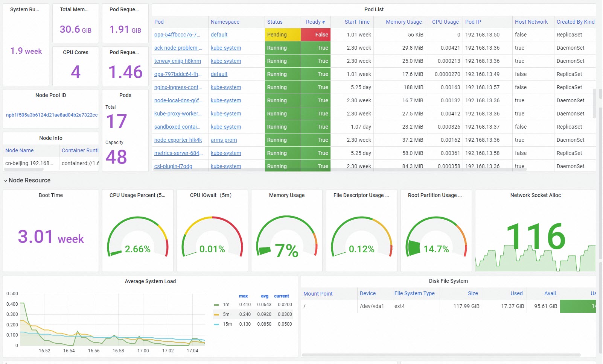This screenshot has width=603, height=364.
Task: Sort load legend by avg column
Action: [x=265, y=296]
